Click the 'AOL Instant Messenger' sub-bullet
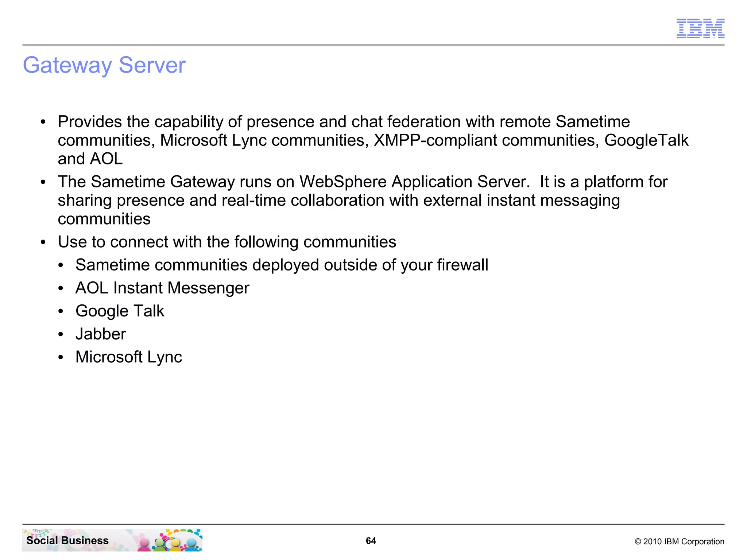The height and width of the screenshot is (560, 747). tap(162, 288)
